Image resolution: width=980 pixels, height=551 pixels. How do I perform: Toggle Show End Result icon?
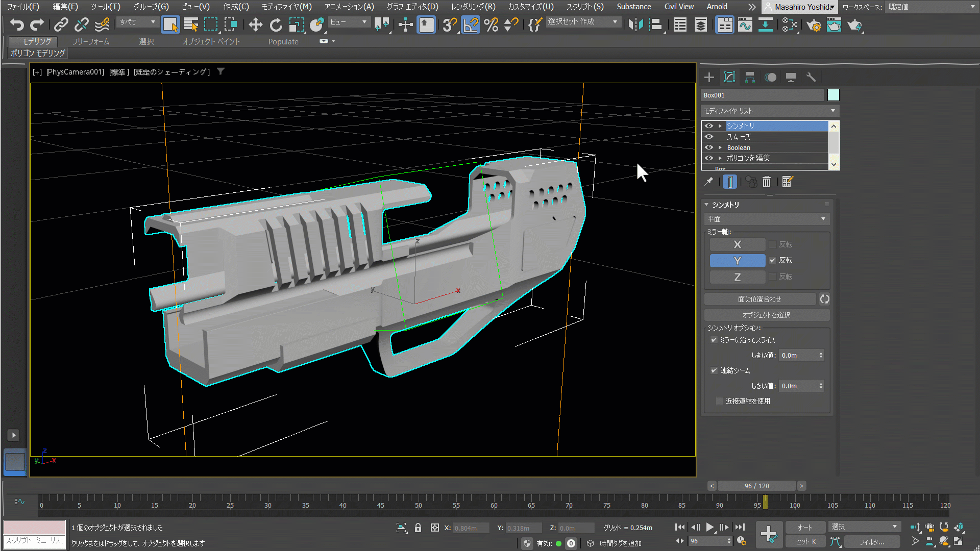(730, 182)
